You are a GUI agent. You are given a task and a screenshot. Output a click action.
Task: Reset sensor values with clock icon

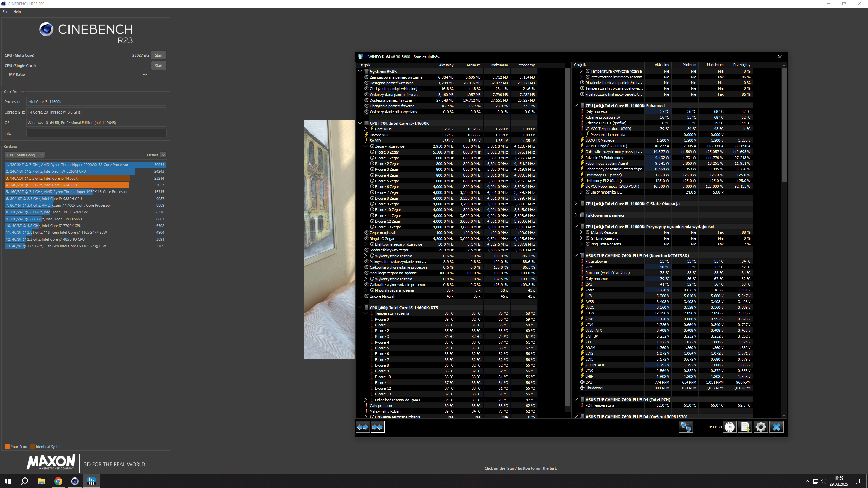point(730,427)
